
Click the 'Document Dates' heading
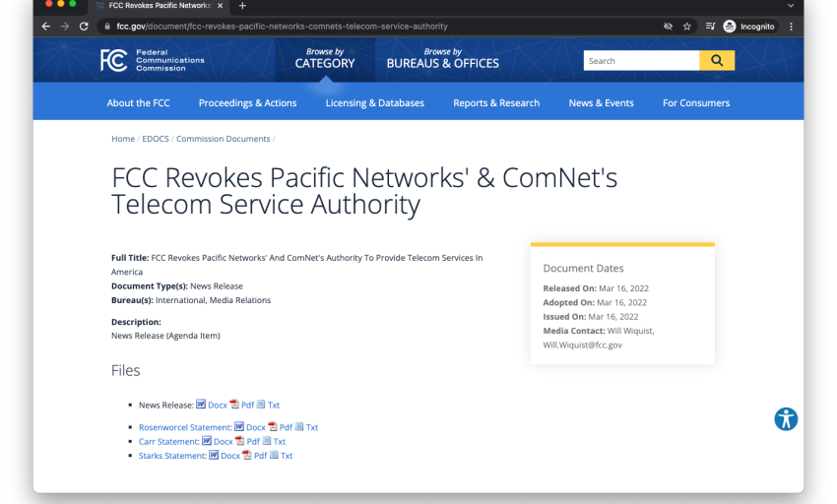pos(583,268)
